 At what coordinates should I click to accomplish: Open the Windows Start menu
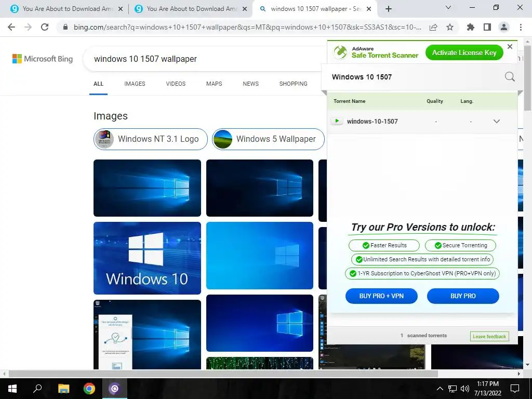(12, 389)
